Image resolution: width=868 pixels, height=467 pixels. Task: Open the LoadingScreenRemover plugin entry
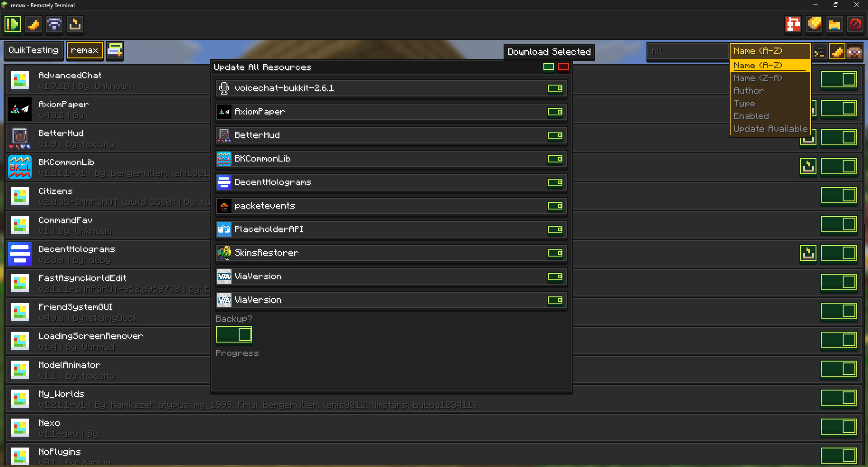click(433, 341)
